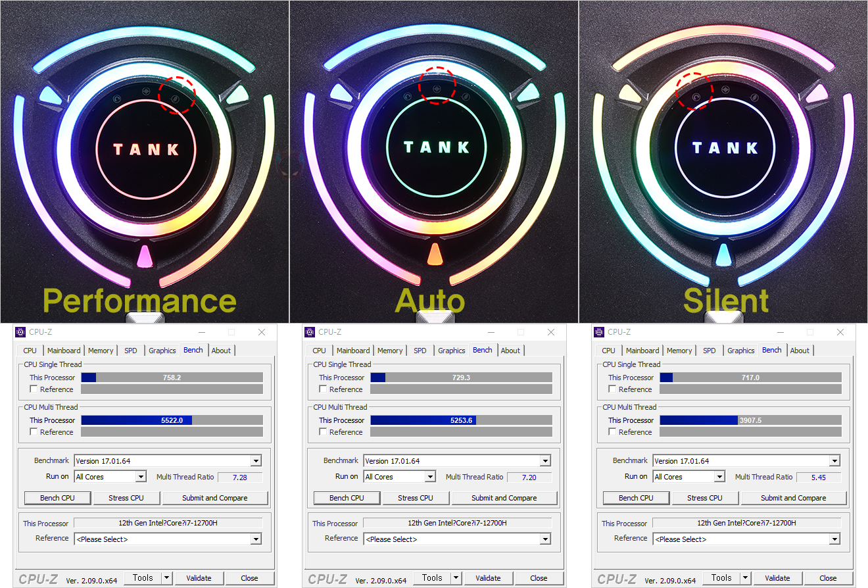Switch to Mainboard tab in left CPU-Z window
This screenshot has height=588, width=868.
pyautogui.click(x=64, y=351)
